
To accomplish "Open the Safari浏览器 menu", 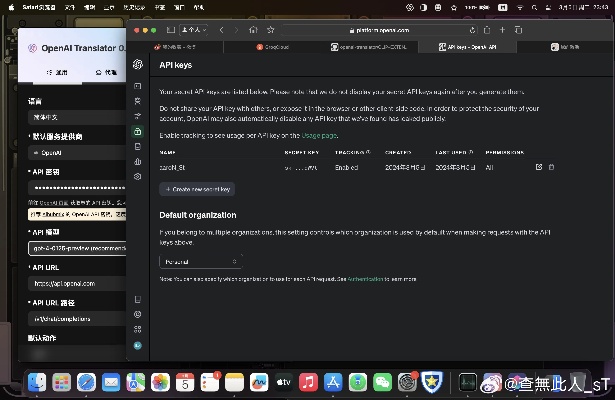I will point(39,7).
